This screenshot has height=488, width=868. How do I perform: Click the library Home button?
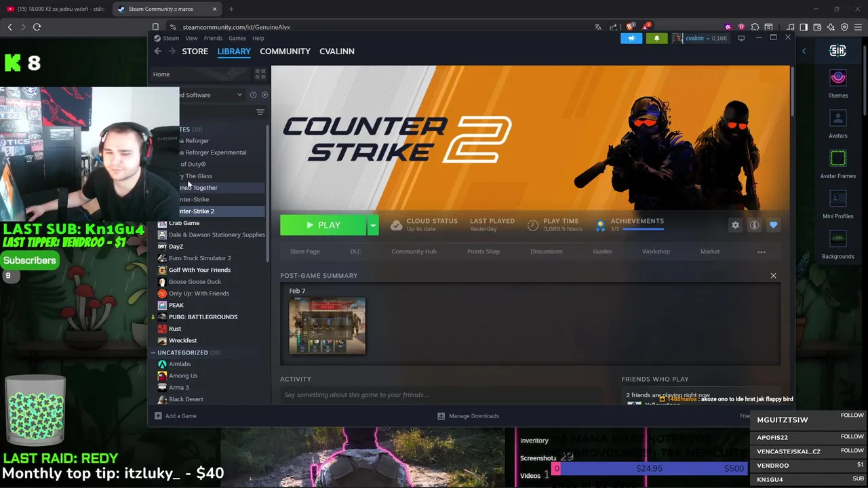[201, 75]
